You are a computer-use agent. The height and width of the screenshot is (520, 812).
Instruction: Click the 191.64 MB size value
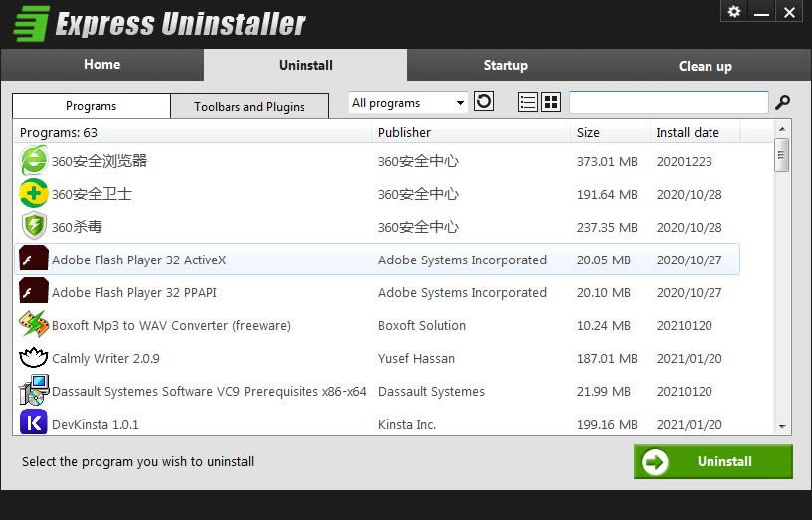coord(607,194)
